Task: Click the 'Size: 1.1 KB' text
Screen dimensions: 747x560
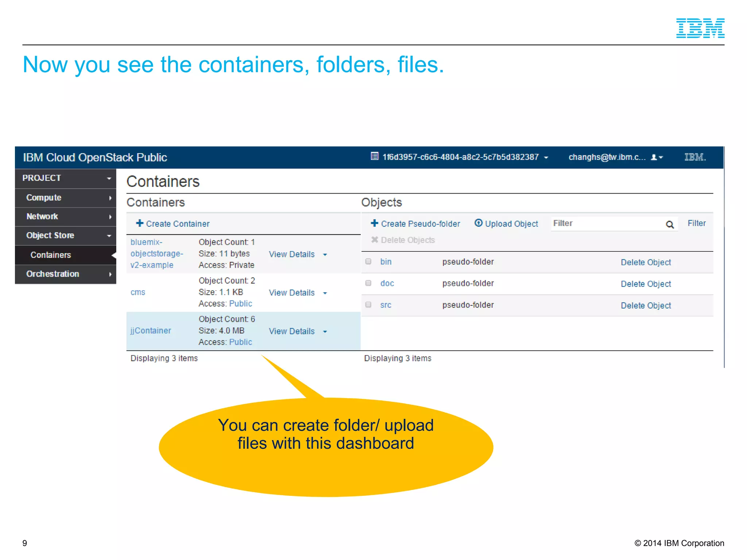Action: pyautogui.click(x=221, y=292)
